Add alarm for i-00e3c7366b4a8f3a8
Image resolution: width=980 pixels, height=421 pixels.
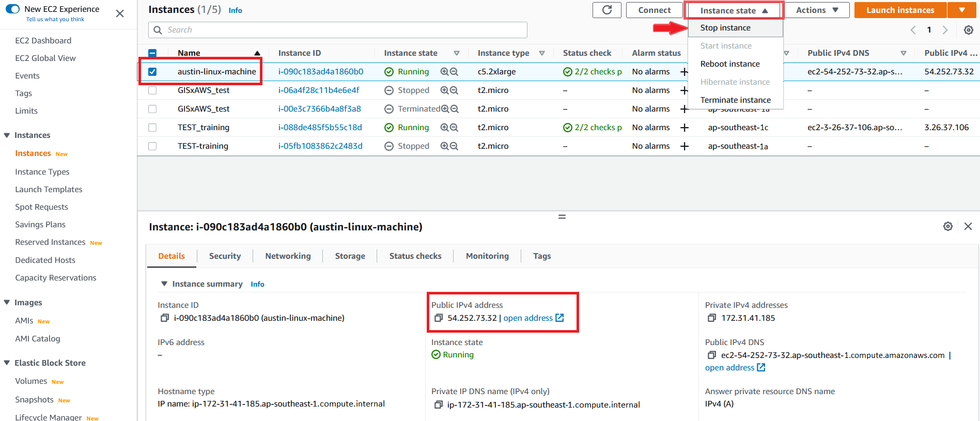click(684, 109)
